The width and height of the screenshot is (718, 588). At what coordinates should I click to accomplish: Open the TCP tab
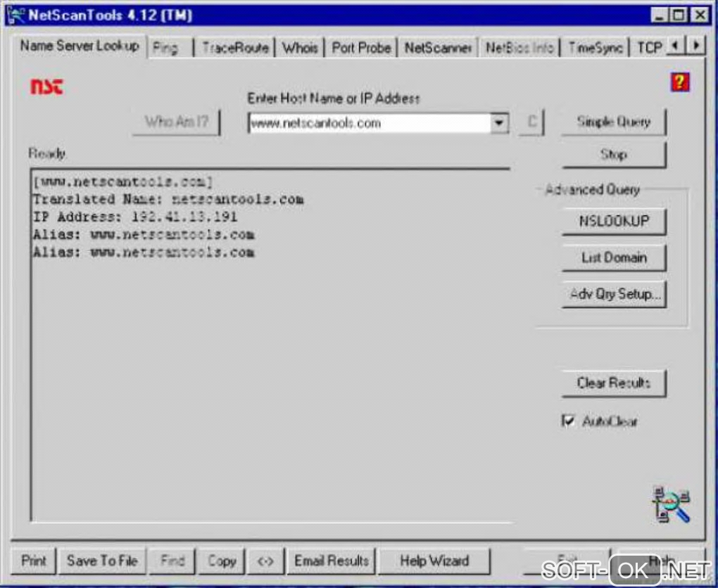[x=650, y=48]
